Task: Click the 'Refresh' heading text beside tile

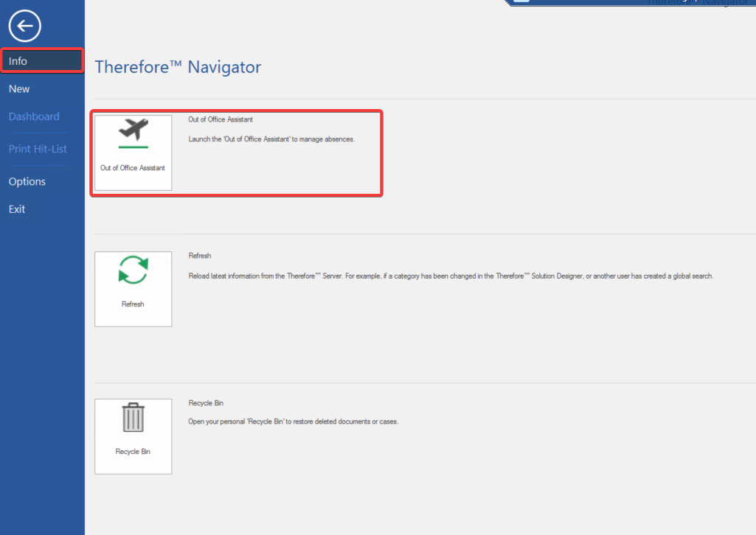Action: coord(200,256)
